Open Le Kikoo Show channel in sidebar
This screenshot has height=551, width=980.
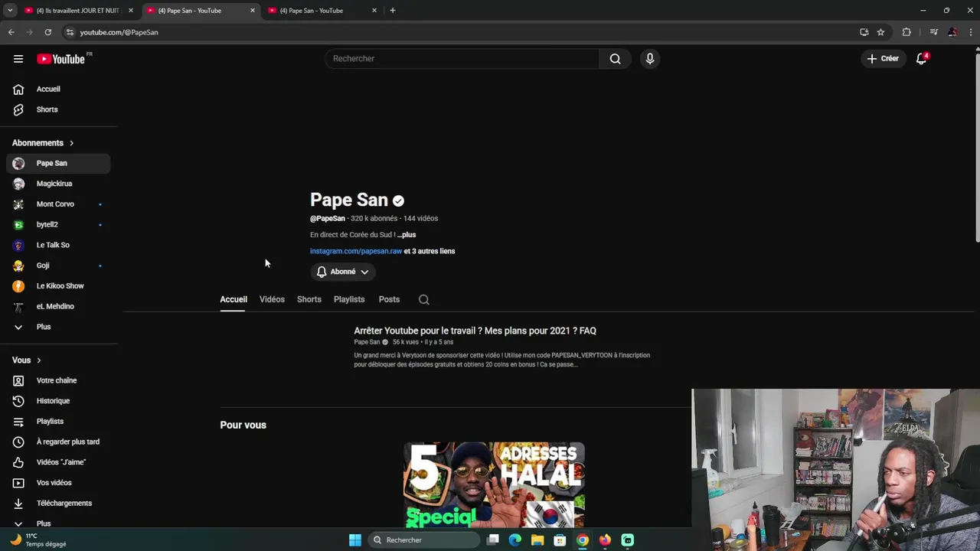(58, 285)
